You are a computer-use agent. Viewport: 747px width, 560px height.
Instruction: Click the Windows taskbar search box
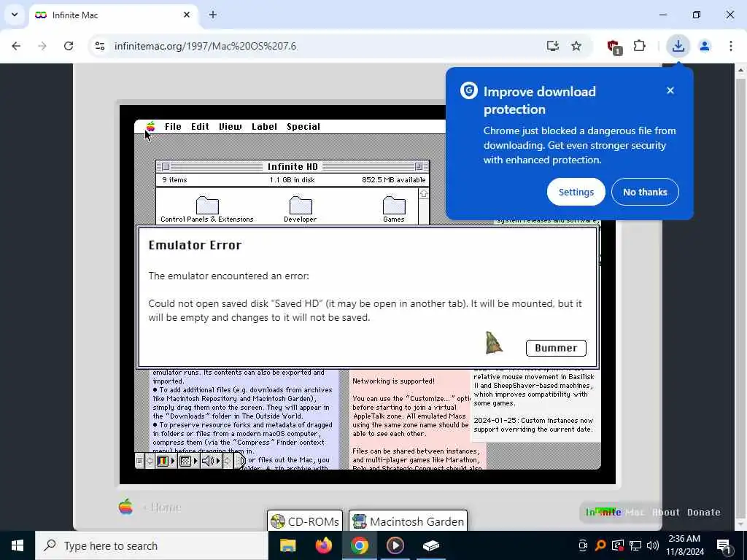coord(152,545)
